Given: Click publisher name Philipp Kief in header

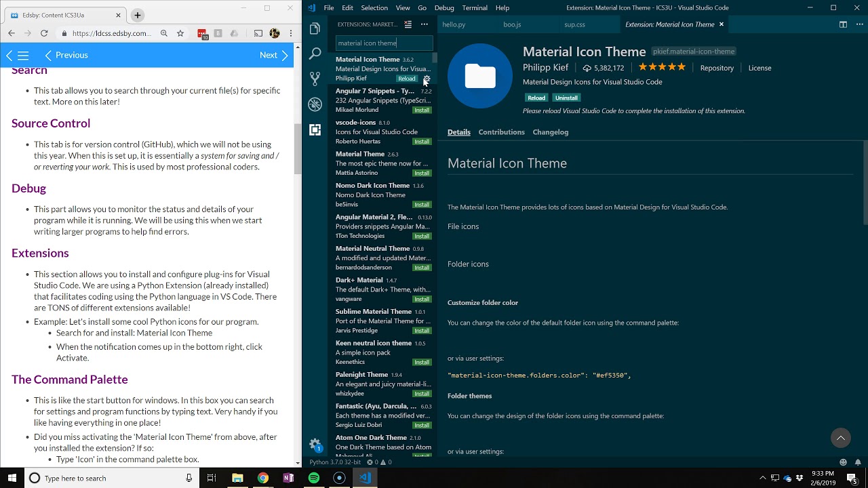Looking at the screenshot, I should point(545,68).
